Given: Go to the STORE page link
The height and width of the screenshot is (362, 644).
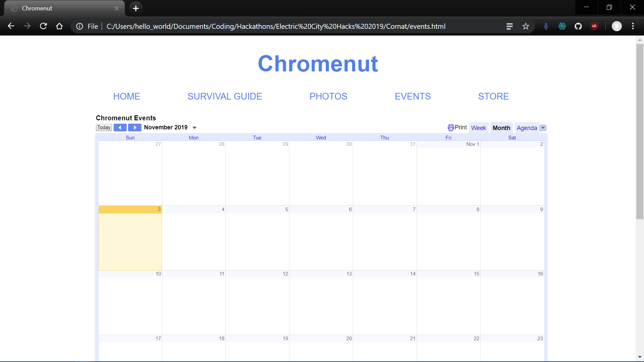Looking at the screenshot, I should (493, 96).
